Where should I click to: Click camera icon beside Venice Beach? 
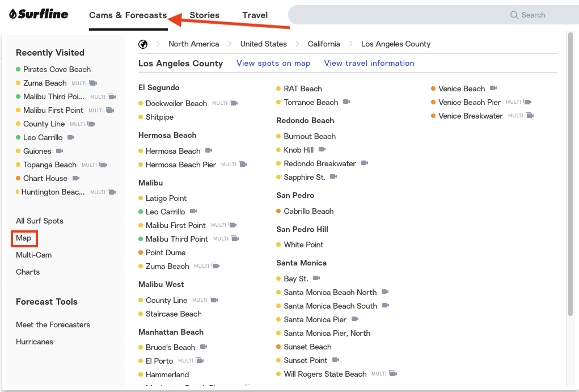click(x=493, y=88)
